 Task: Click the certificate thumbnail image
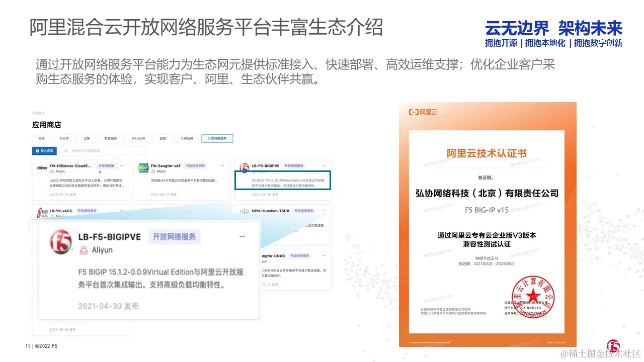click(x=488, y=224)
